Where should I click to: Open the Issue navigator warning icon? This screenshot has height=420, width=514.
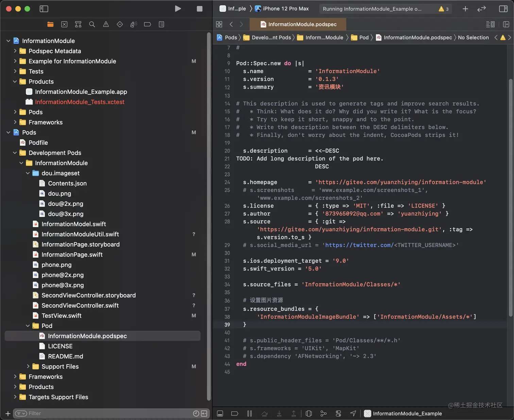tap(106, 24)
